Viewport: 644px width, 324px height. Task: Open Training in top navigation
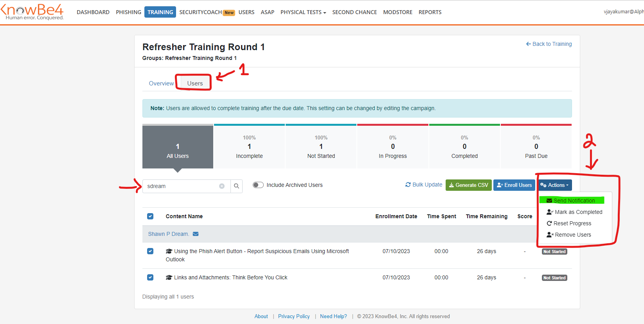coord(160,12)
